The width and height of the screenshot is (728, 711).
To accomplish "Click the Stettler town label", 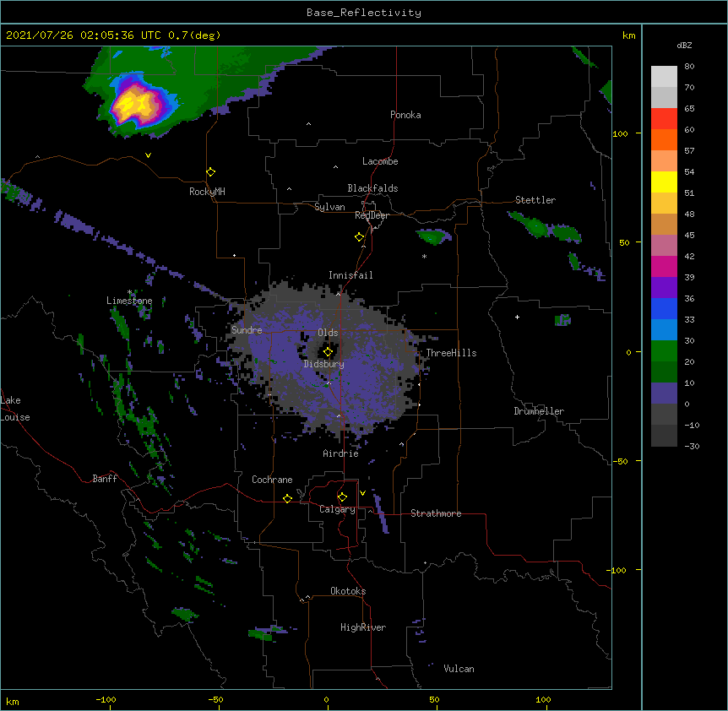I will [x=535, y=200].
